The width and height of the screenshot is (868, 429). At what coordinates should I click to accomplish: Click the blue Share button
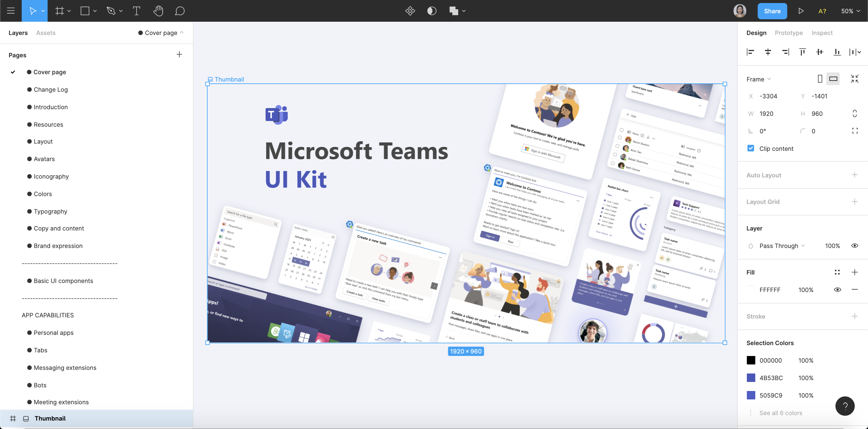pos(772,11)
